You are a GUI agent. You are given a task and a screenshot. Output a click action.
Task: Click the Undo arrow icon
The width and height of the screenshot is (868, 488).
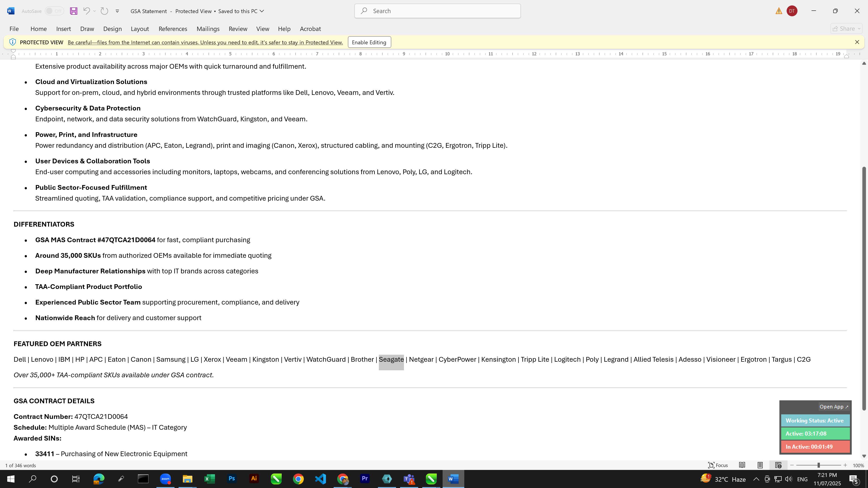pos(86,11)
